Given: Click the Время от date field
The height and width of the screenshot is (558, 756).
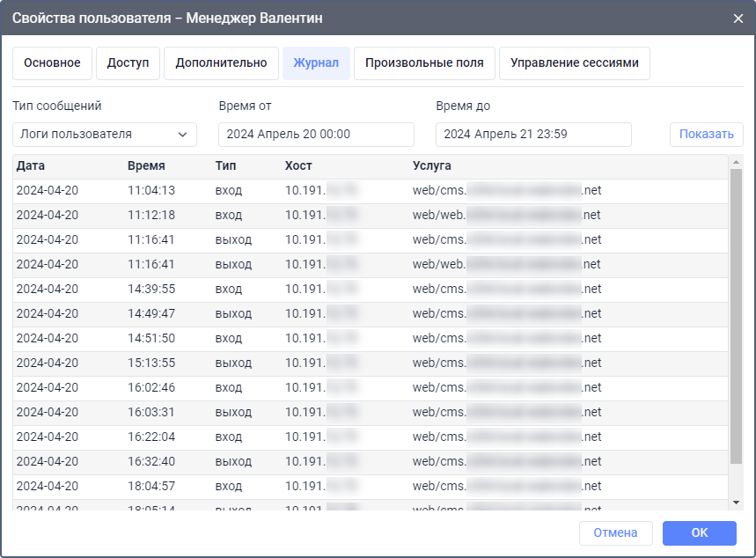Looking at the screenshot, I should pyautogui.click(x=316, y=135).
